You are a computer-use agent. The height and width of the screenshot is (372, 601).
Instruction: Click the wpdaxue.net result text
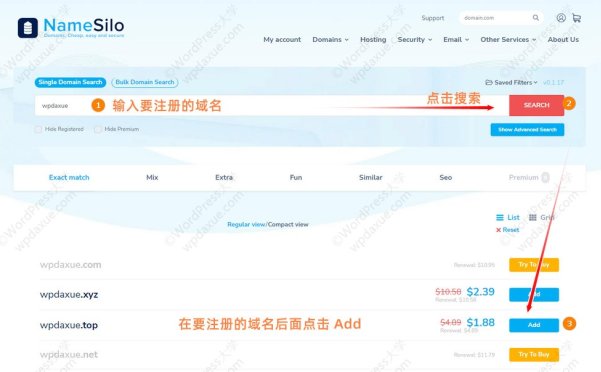point(69,355)
